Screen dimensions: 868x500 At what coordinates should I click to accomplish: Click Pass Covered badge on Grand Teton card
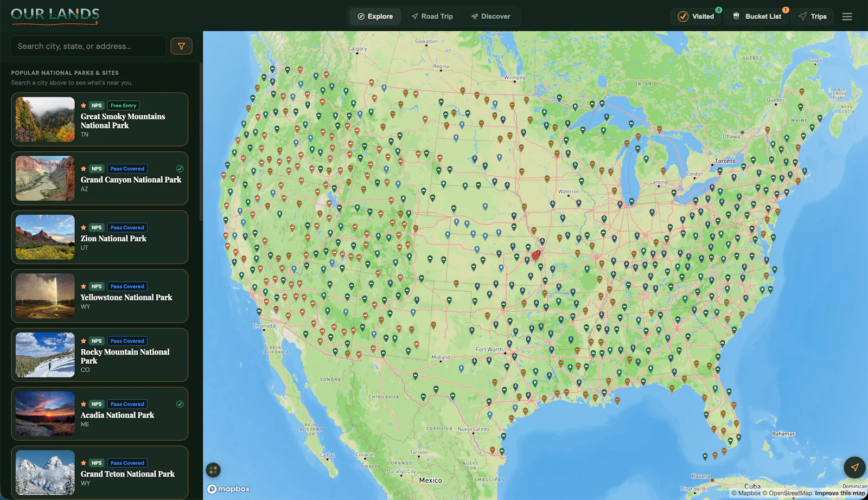[127, 463]
